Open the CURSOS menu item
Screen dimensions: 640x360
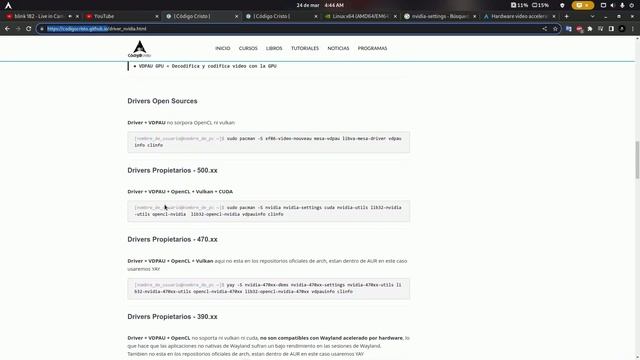coord(248,48)
